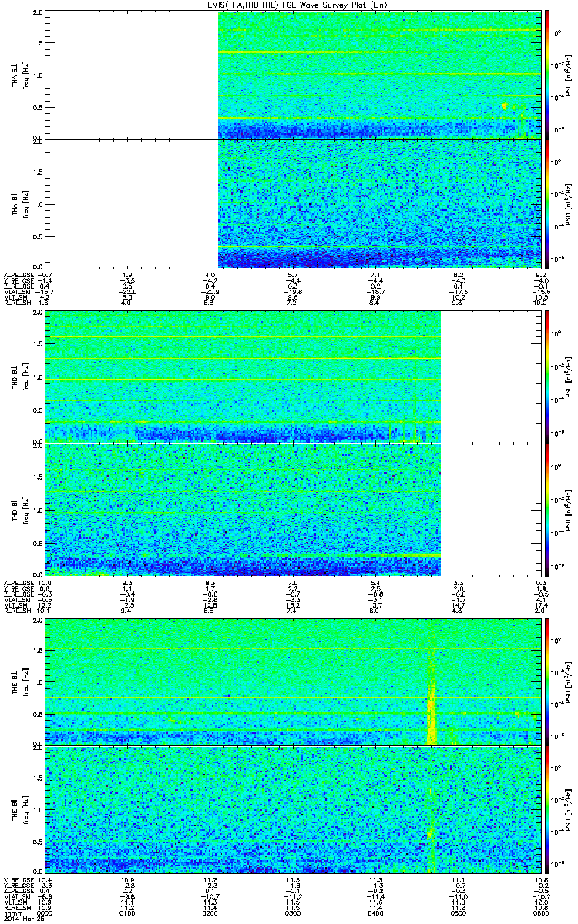This screenshot has height=924, width=578.
Task: Click the MLT_SM row label under THE panels
Action: point(15,902)
